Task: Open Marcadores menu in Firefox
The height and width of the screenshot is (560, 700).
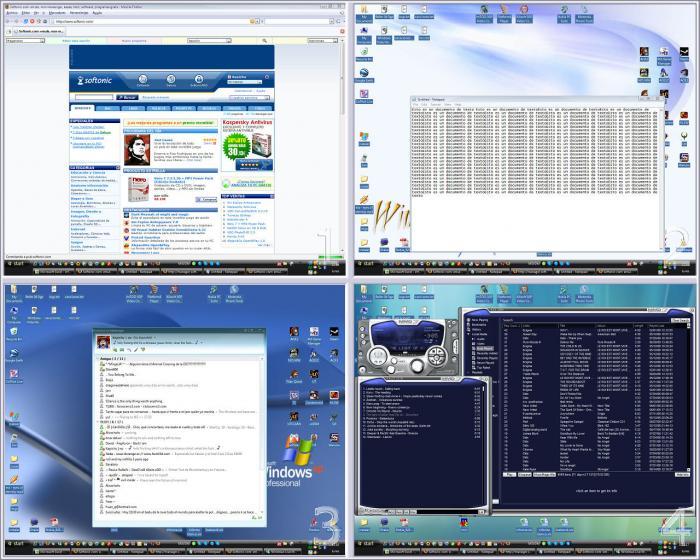Action: tap(57, 13)
